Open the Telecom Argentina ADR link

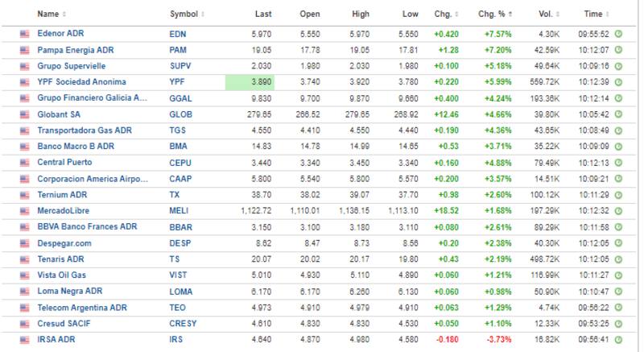tap(79, 308)
